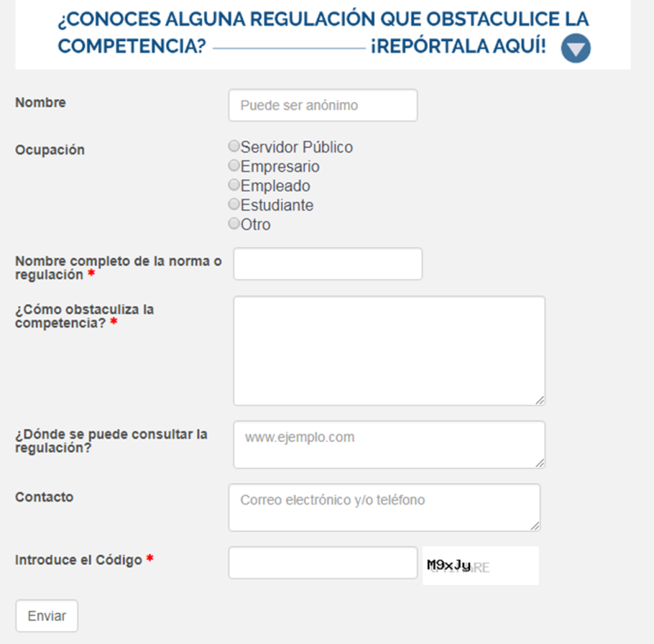Viewport: 654px width, 644px height.
Task: Click the Ocupación field label
Action: point(50,150)
